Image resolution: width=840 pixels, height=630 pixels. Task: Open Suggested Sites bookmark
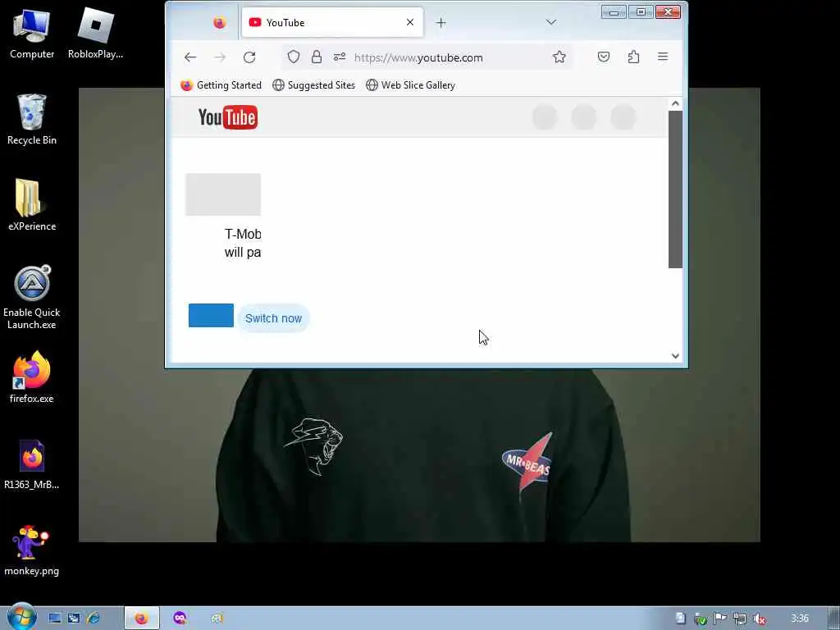[x=313, y=85]
